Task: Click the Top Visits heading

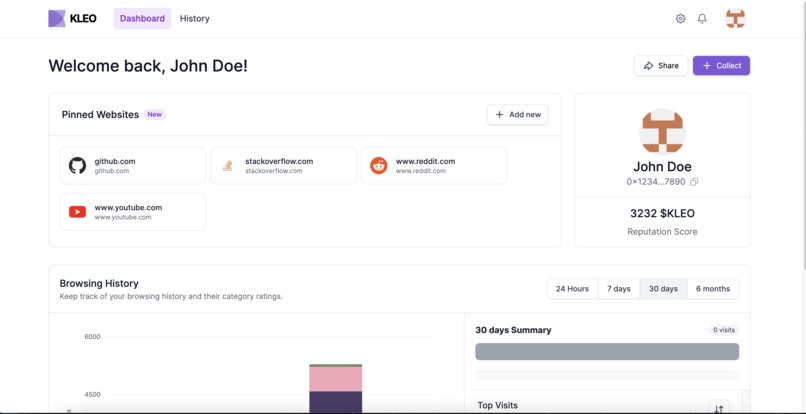Action: coord(498,406)
